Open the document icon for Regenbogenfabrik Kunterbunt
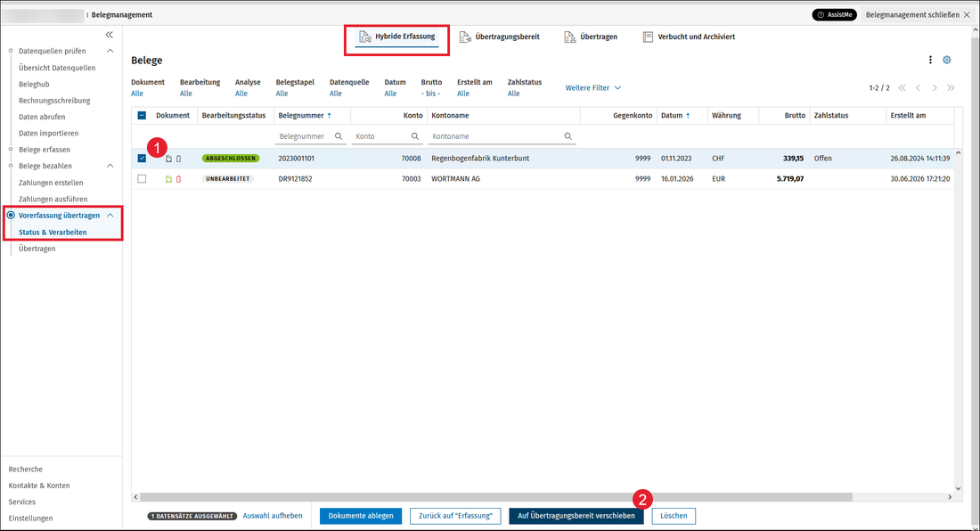Image resolution: width=980 pixels, height=531 pixels. (168, 159)
